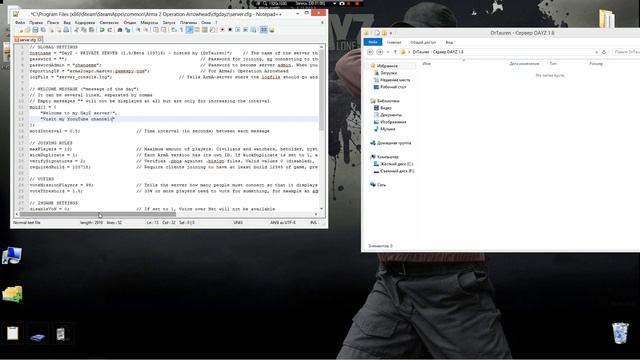The height and width of the screenshot is (360, 640).
Task: Switch to Главная ribbon tab in Explorer
Action: click(x=394, y=42)
